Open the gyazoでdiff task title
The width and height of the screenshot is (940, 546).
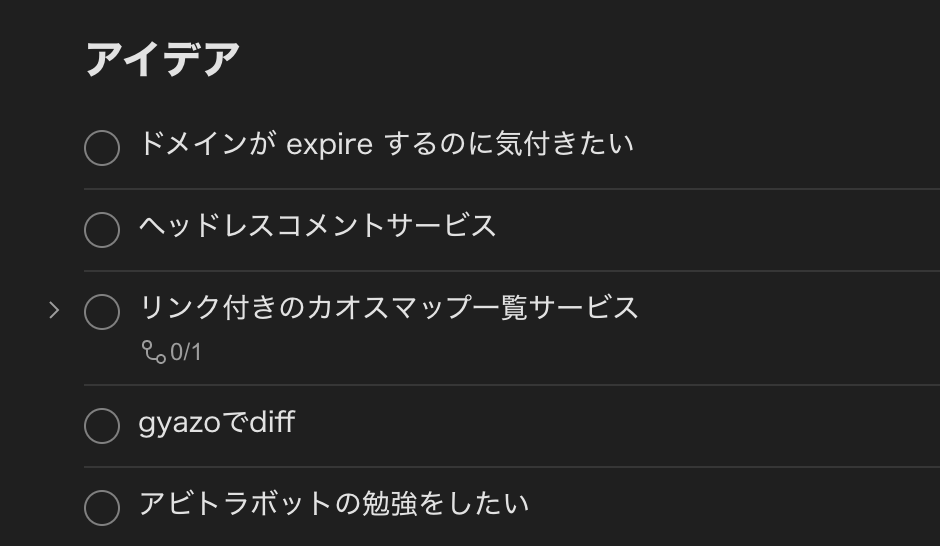(216, 423)
